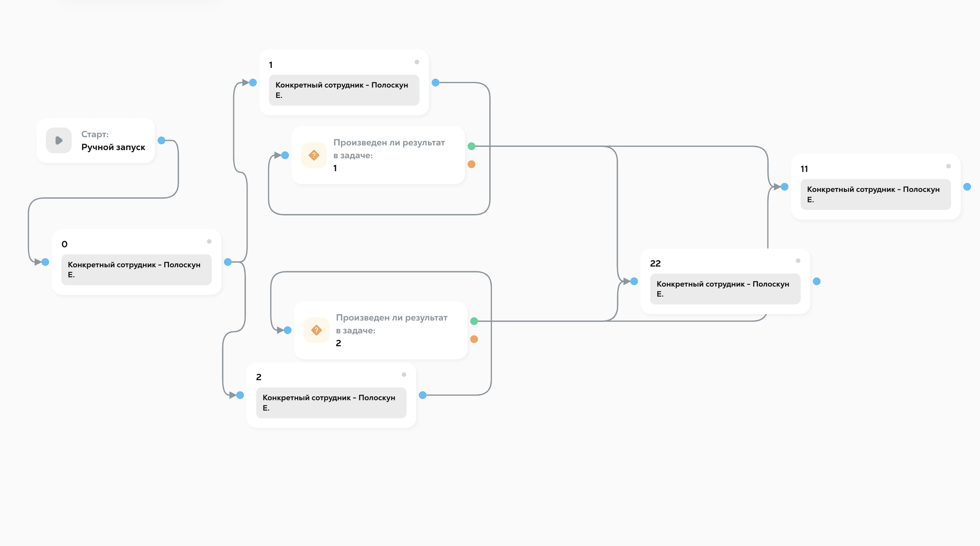
Task: Click orange no-output dot of condition 2
Action: coord(474,339)
